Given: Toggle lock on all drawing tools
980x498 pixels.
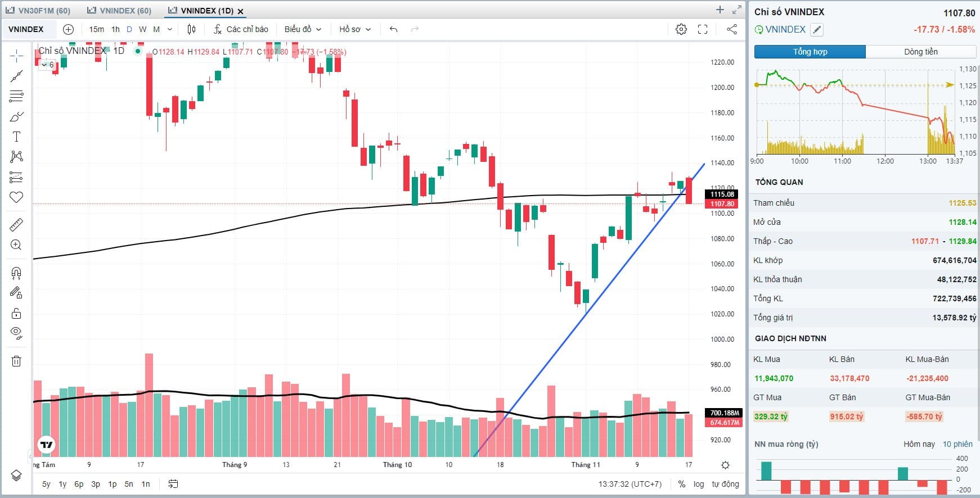Looking at the screenshot, I should pyautogui.click(x=16, y=313).
